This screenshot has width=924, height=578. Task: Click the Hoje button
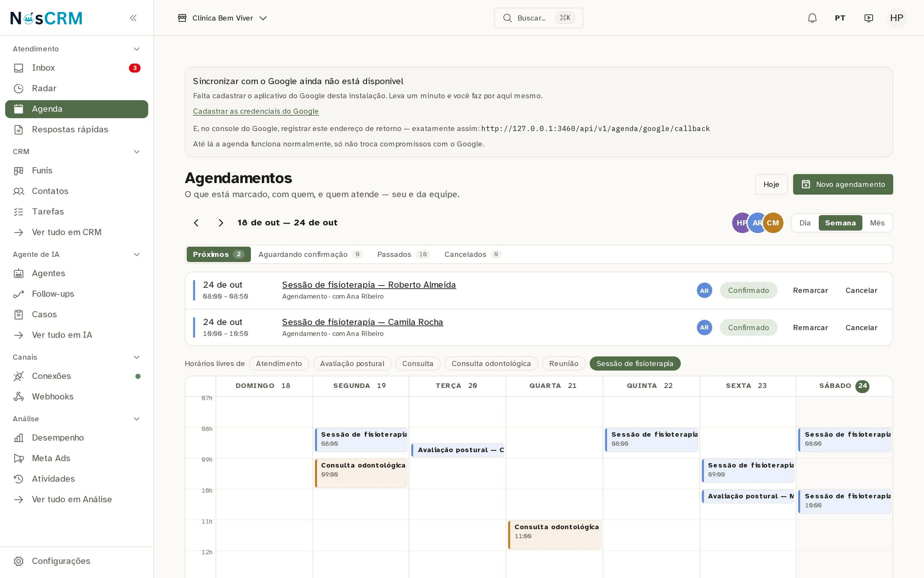click(771, 185)
